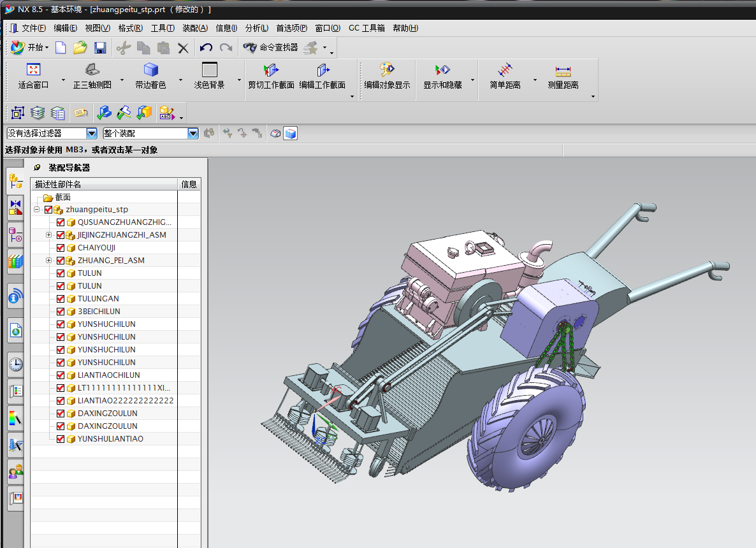This screenshot has height=548, width=756.
Task: Open the Analysis (分析) menu
Action: point(256,28)
